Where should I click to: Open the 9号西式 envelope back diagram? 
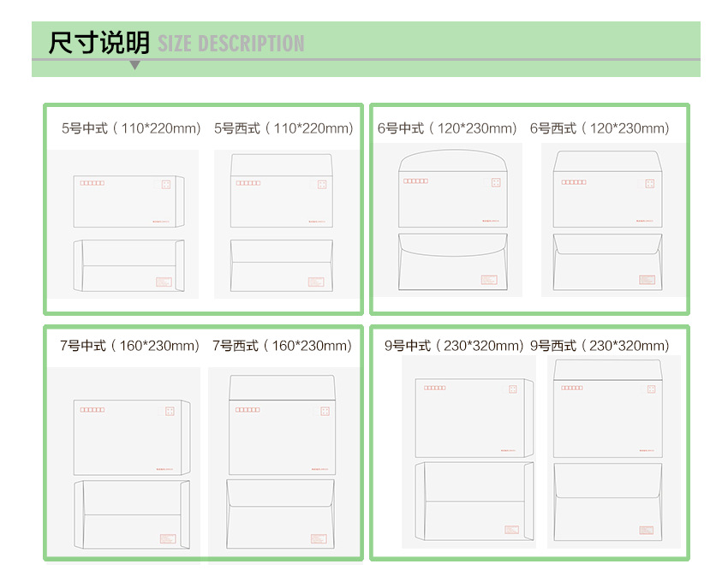click(x=608, y=502)
